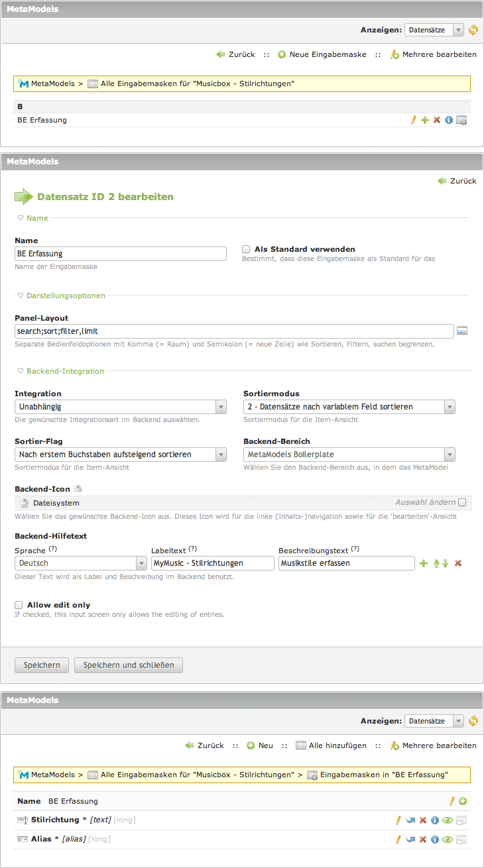The image size is (484, 868).
Task: Check the 'Allow edit only' checkbox
Action: pos(19,605)
